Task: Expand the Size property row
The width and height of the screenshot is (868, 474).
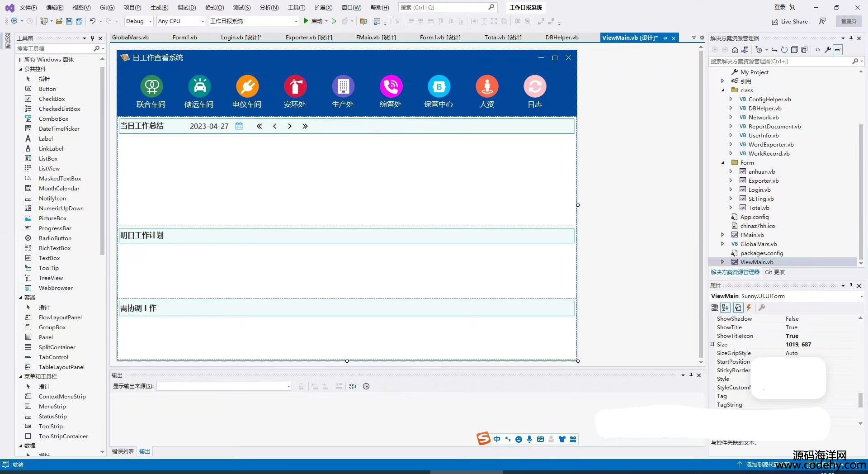Action: coord(712,344)
